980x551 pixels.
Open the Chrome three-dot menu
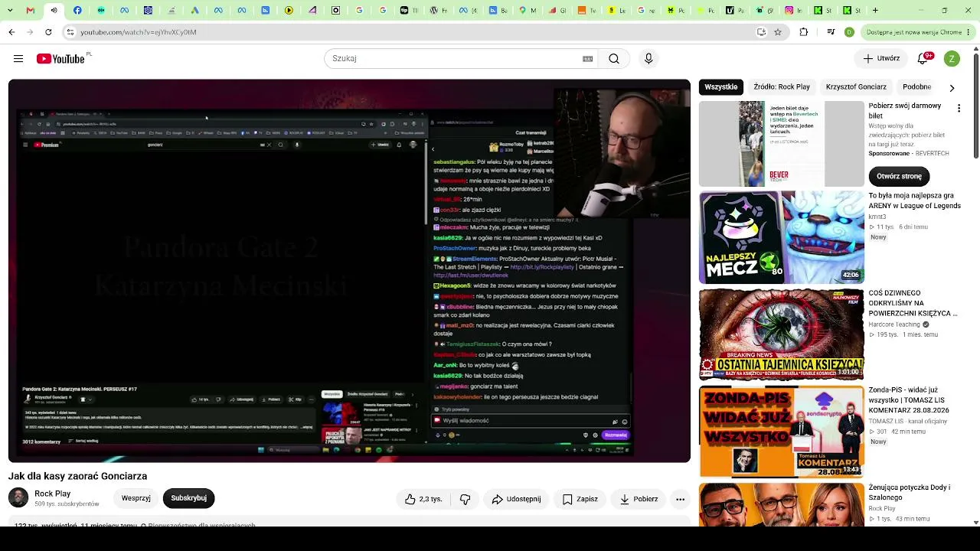pyautogui.click(x=969, y=32)
